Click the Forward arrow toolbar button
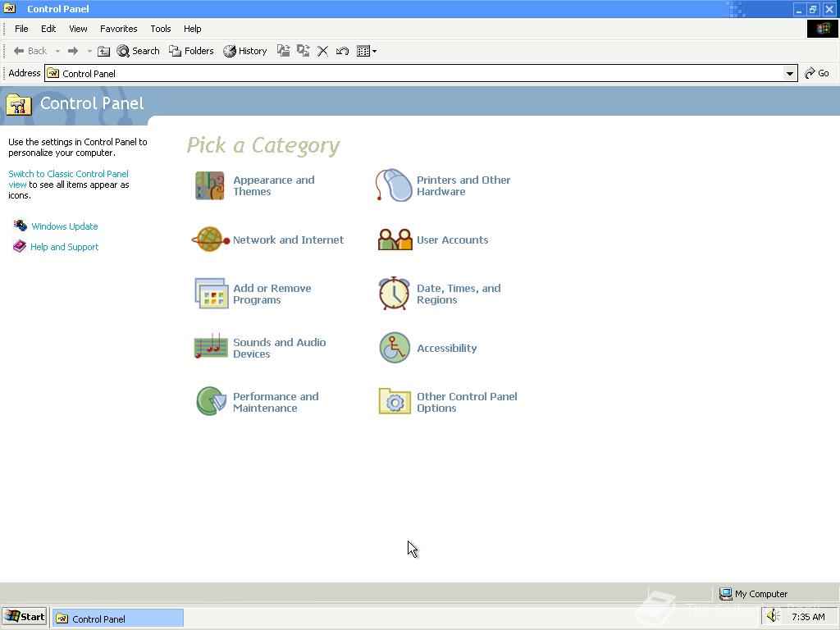Screen dimensions: 840x630 (73, 51)
